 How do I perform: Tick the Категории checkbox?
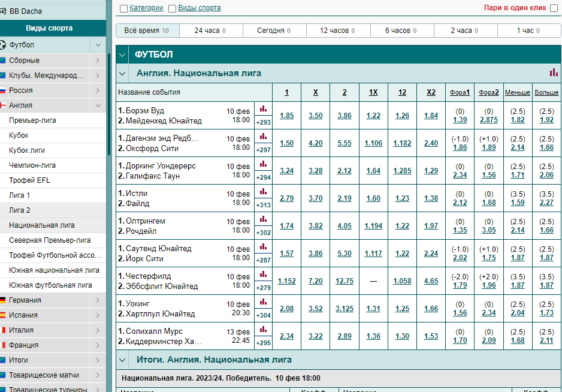[x=123, y=8]
